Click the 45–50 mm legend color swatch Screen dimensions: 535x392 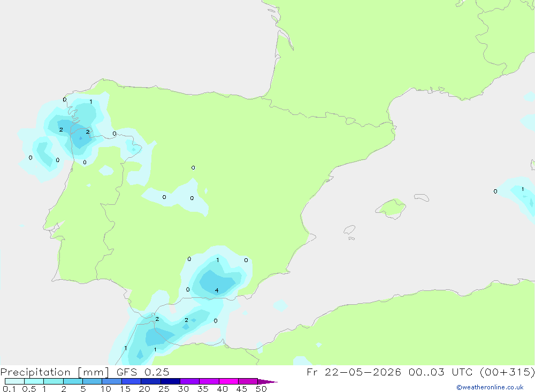[x=248, y=381]
